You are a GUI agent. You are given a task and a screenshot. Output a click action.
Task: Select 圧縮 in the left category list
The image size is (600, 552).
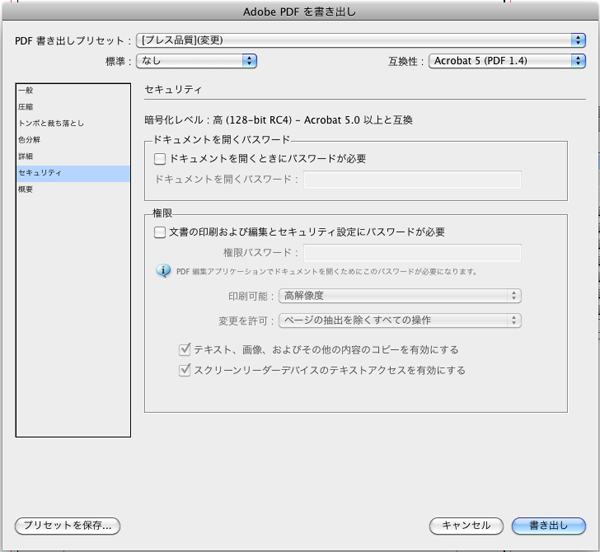pos(73,107)
